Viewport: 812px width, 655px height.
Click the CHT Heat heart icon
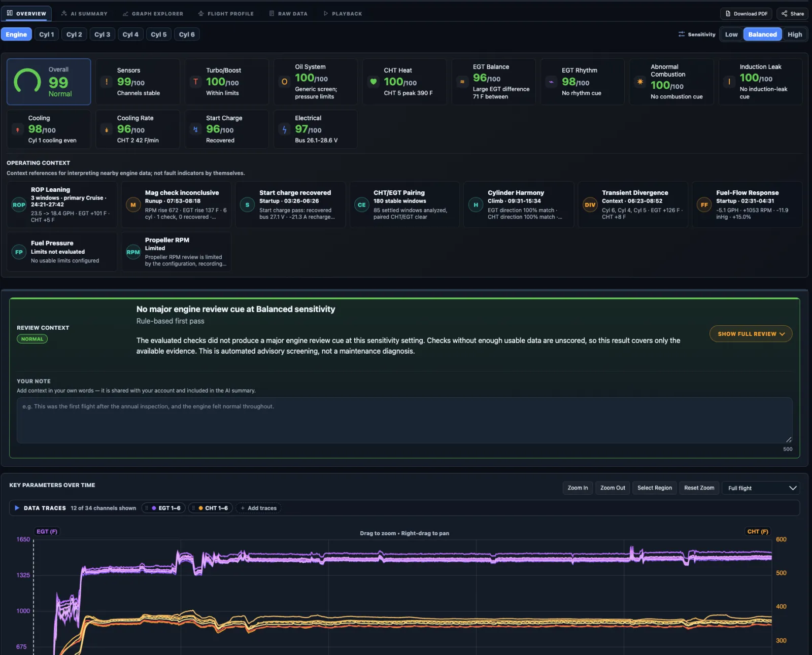(374, 82)
